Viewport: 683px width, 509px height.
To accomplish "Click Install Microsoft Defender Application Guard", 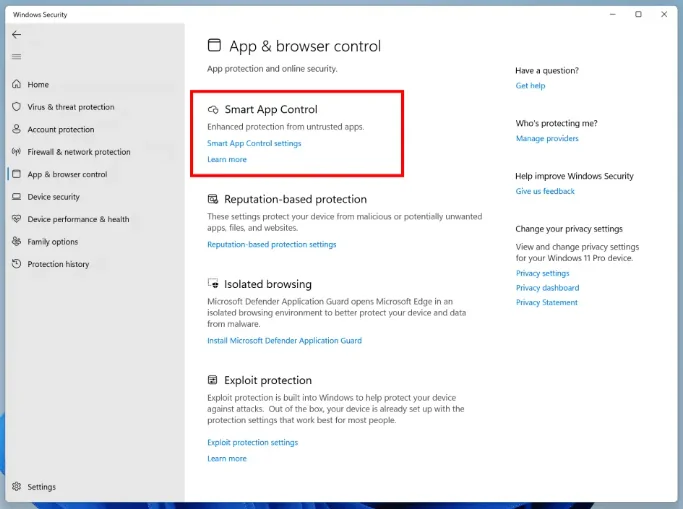I will pyautogui.click(x=284, y=340).
